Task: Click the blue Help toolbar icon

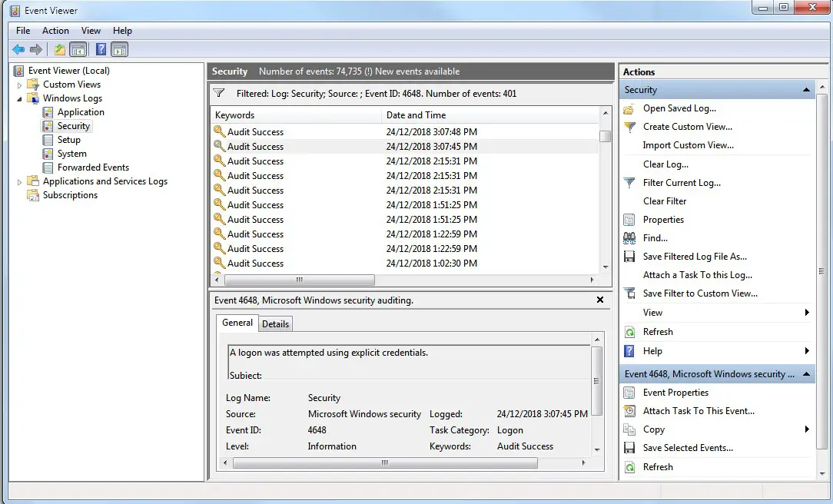Action: point(101,50)
